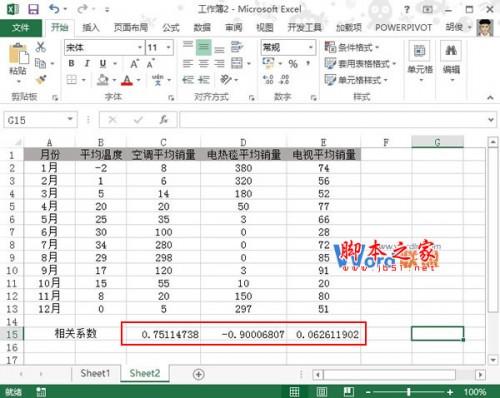Image resolution: width=500 pixels, height=398 pixels.
Task: Open the font size 11 dropdown
Action: point(169,48)
